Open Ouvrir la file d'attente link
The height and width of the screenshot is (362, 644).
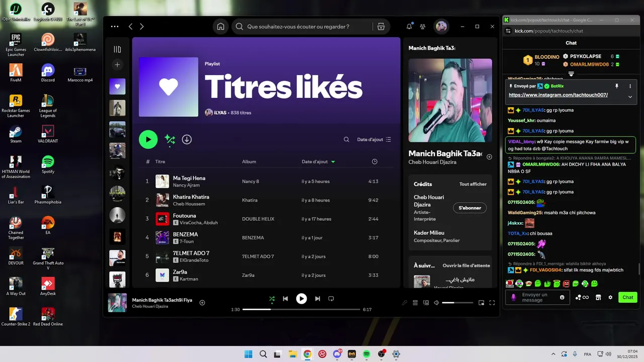pos(466,265)
